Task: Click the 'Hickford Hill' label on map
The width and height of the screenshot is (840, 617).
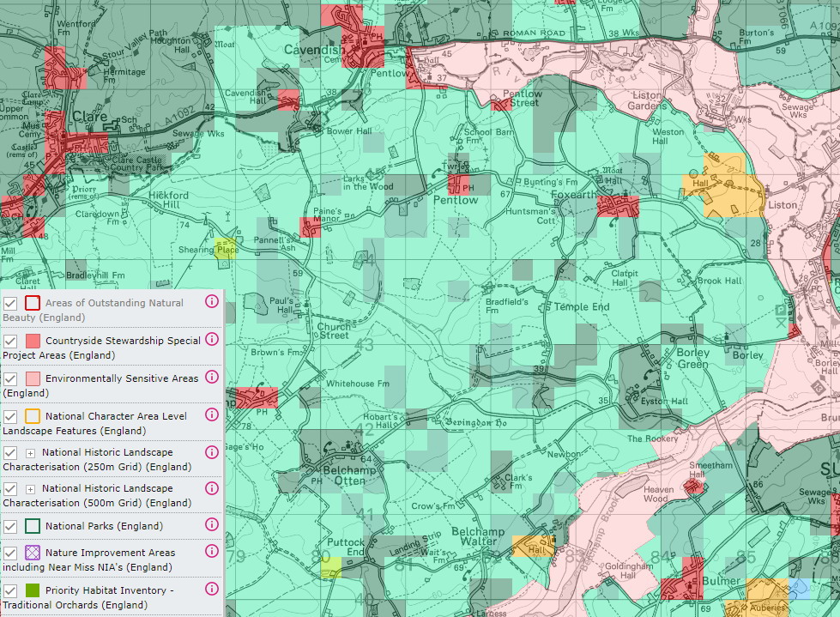Action: click(x=169, y=200)
